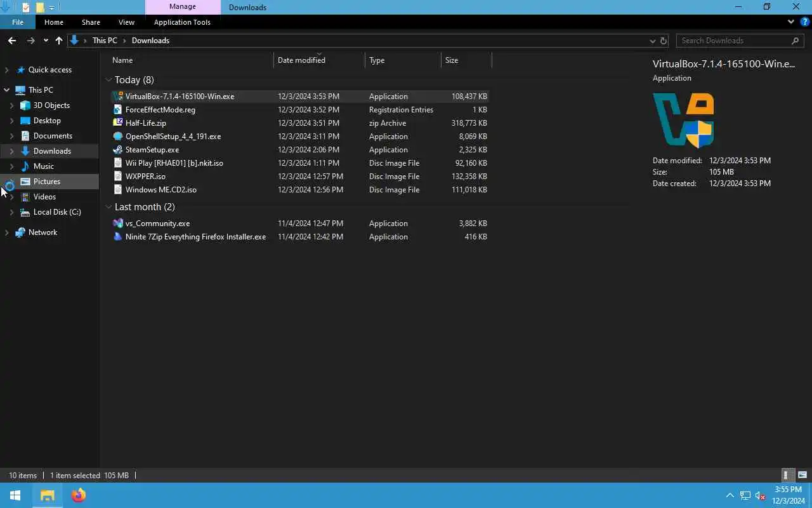Click the muted volume tray icon
The image size is (812, 508).
[760, 495]
